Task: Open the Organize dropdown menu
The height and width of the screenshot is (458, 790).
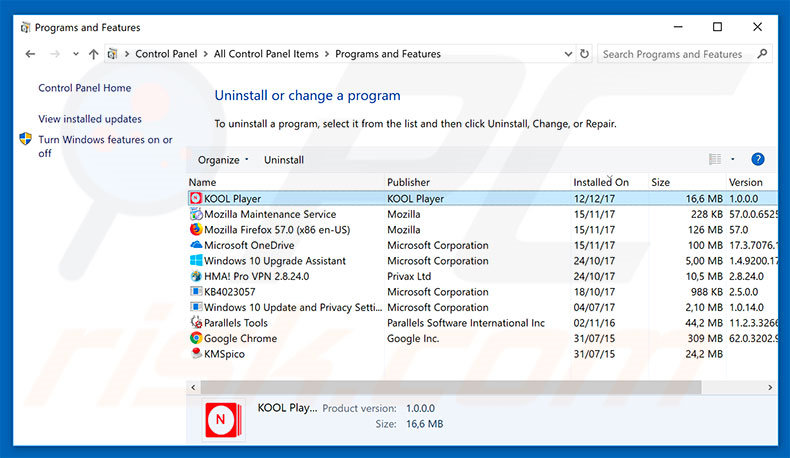Action: point(223,160)
